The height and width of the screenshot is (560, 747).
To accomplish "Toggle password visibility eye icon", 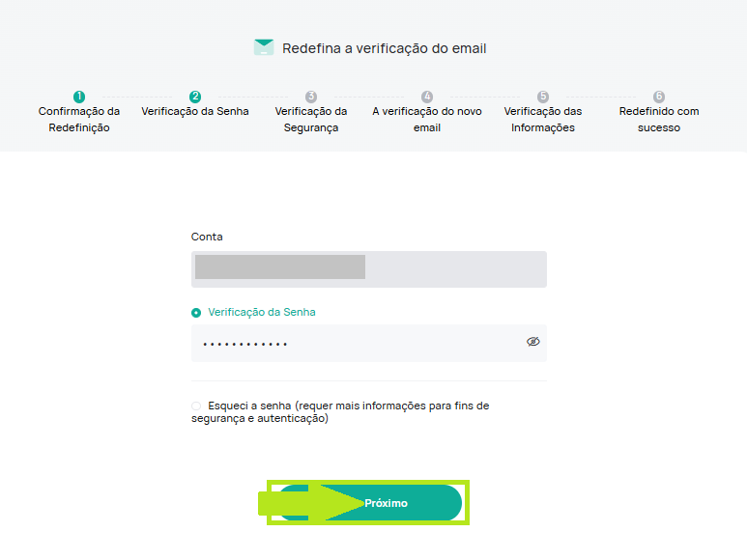I will pyautogui.click(x=533, y=342).
